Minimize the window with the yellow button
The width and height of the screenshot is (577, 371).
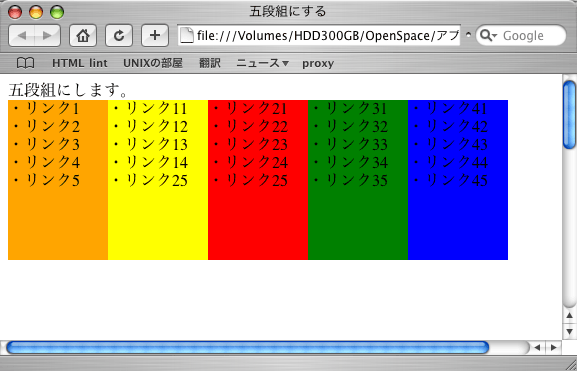point(36,12)
